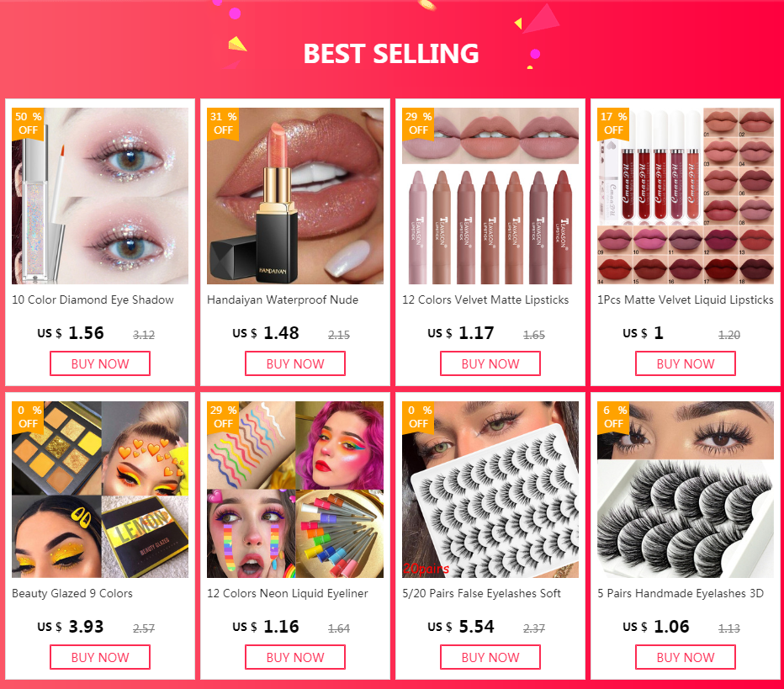Buy the 12 Colors Neon Liquid Eyeliner
Viewport: 784px width, 689px height.
click(x=295, y=657)
